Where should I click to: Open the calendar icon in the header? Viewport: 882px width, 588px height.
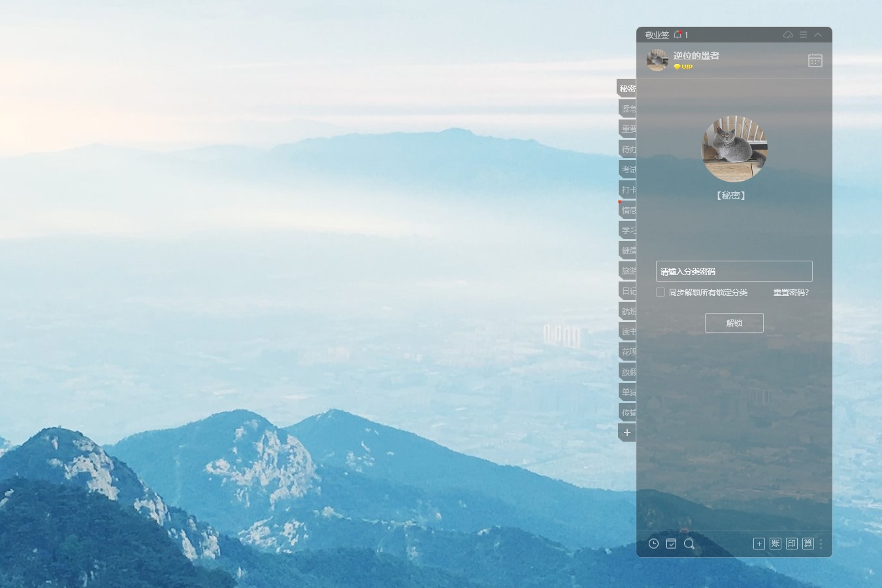[815, 60]
